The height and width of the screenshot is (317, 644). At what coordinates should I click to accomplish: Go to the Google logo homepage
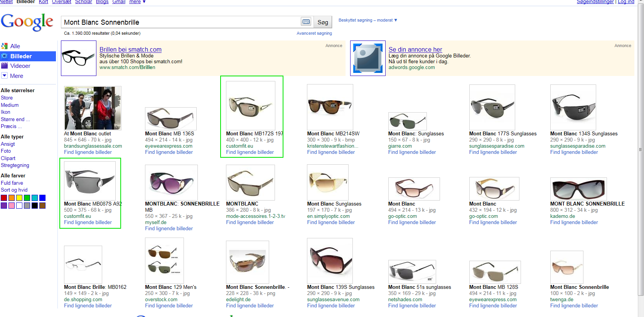(x=27, y=22)
